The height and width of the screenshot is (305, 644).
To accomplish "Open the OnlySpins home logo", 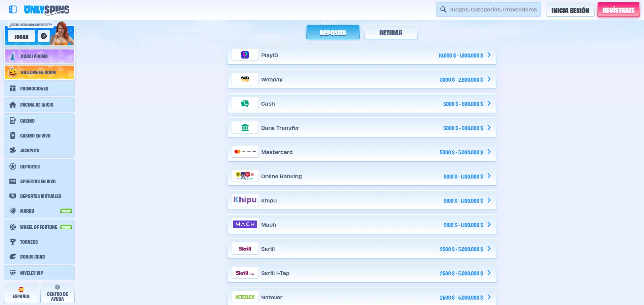I will click(47, 10).
